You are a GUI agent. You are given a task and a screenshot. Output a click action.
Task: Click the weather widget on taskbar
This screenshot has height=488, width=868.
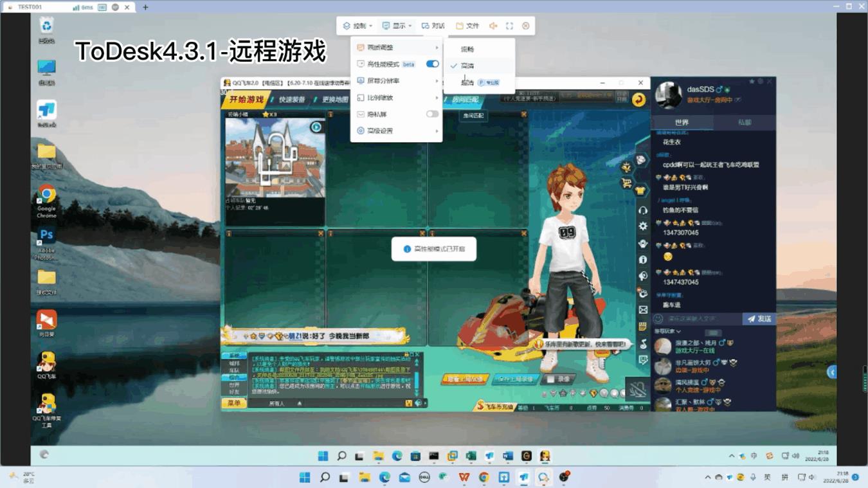point(21,477)
